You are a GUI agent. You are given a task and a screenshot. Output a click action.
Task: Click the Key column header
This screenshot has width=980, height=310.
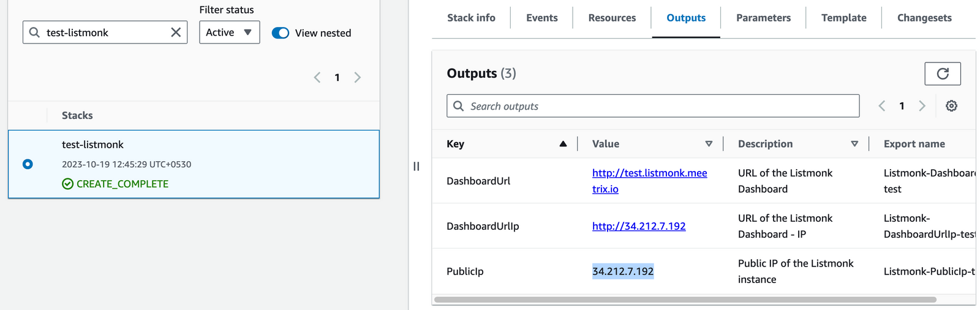pos(455,144)
